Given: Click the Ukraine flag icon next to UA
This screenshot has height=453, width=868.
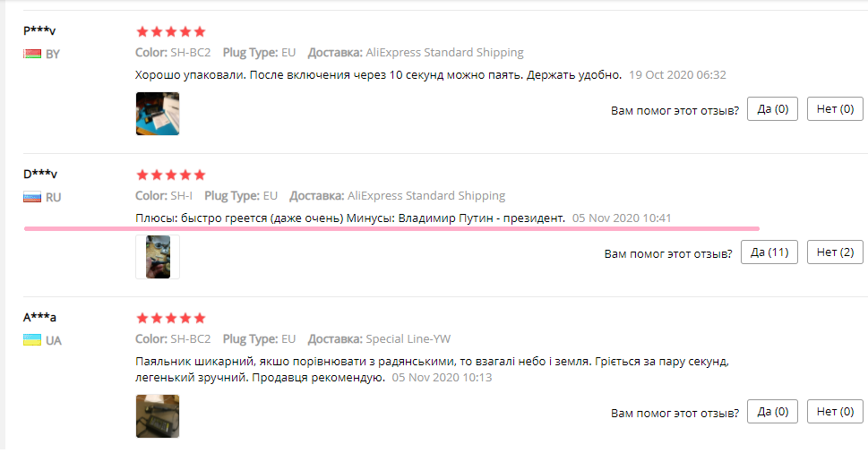Looking at the screenshot, I should pyautogui.click(x=31, y=340).
